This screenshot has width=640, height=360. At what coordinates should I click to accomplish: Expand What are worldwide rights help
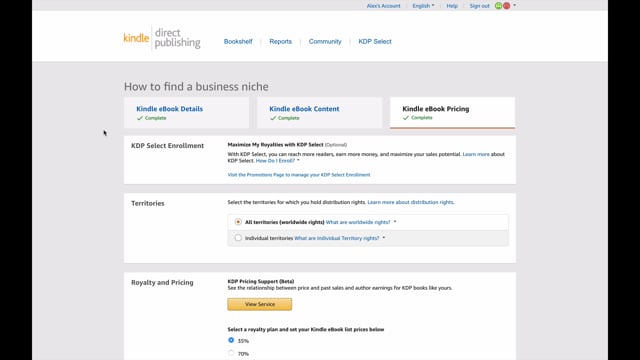[361, 222]
